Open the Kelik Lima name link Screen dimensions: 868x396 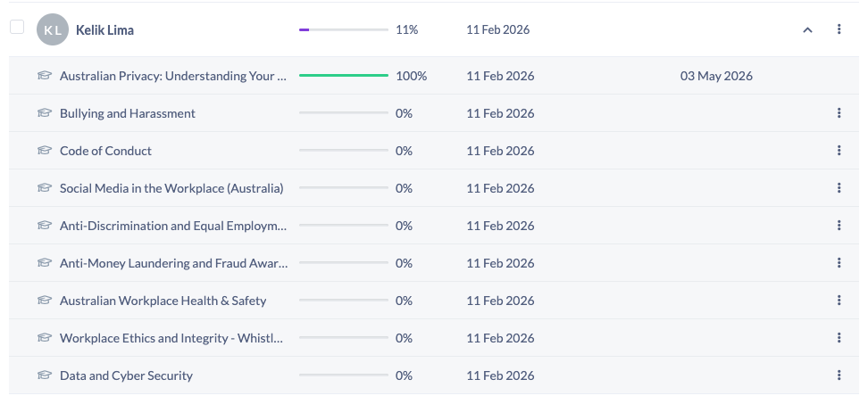(x=104, y=29)
